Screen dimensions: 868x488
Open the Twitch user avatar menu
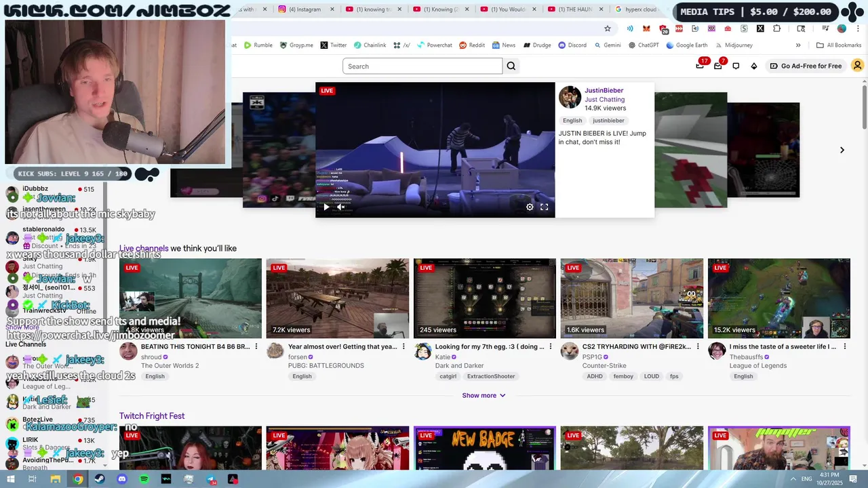[x=857, y=66]
